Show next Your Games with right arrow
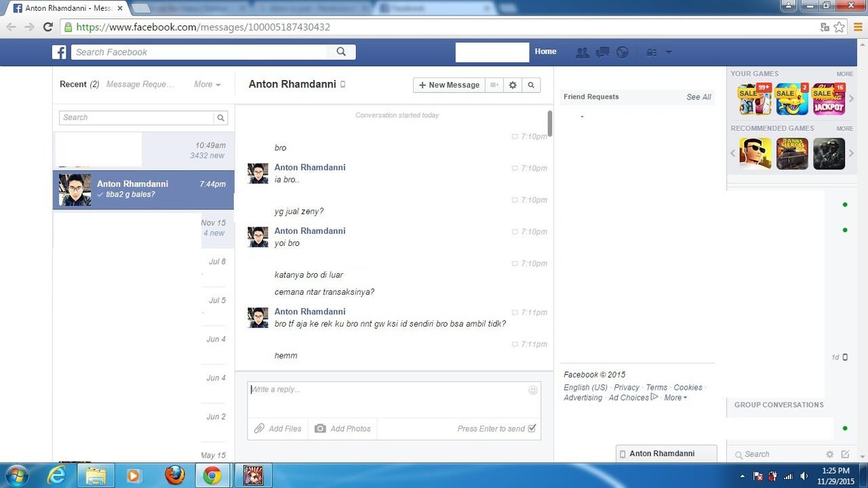Image resolution: width=868 pixels, height=488 pixels. click(852, 99)
